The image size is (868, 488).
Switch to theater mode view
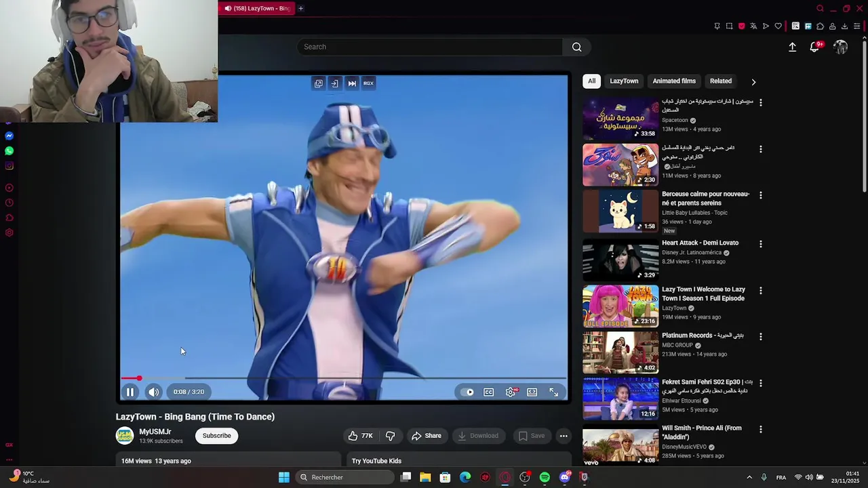532,392
